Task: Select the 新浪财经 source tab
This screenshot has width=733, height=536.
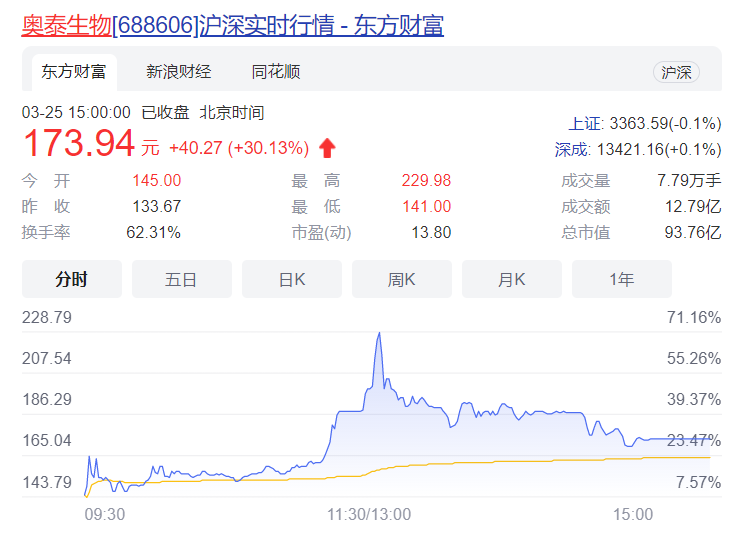Action: pos(178,72)
